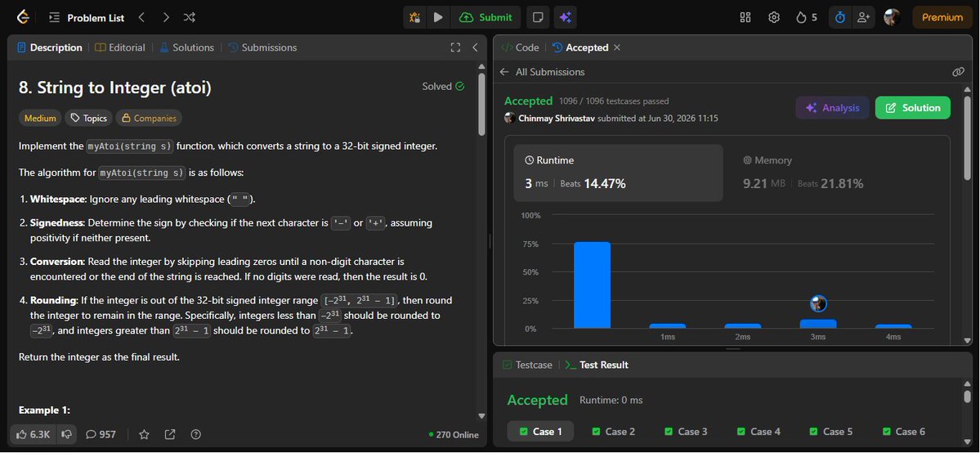Click the Premium button
Screen dimensions: 980x453
tap(942, 17)
